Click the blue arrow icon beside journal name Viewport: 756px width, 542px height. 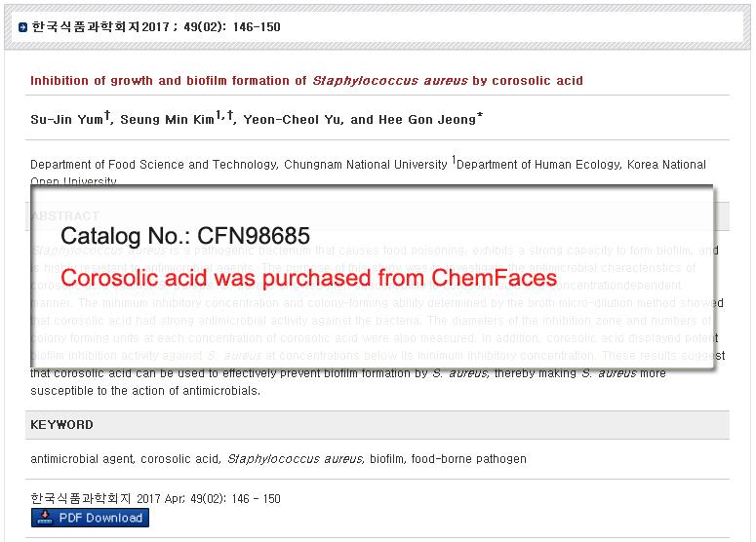22,27
